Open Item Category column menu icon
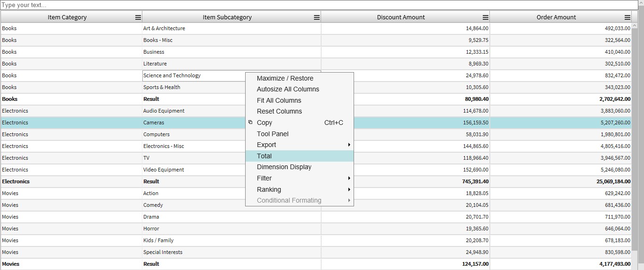This screenshot has width=644, height=270. point(138,17)
